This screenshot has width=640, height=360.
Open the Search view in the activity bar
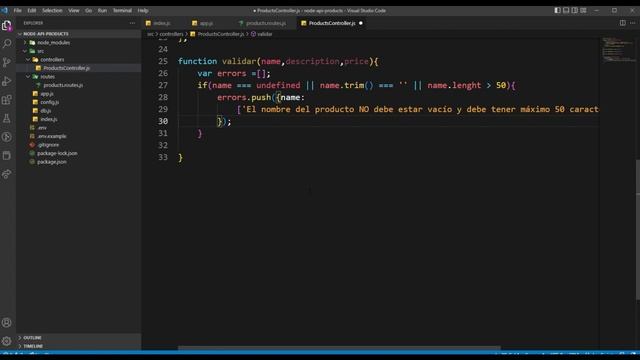pos(7,44)
